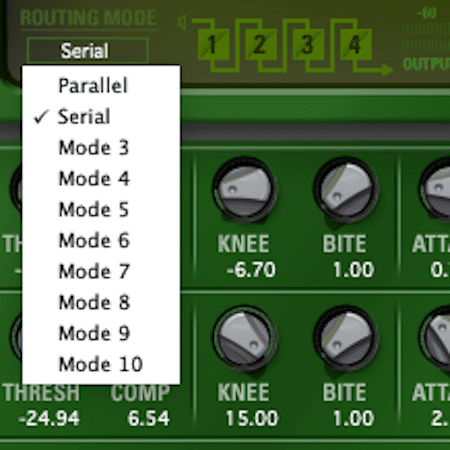
Task: Open the Serial routing mode dropdown
Action: point(87,51)
